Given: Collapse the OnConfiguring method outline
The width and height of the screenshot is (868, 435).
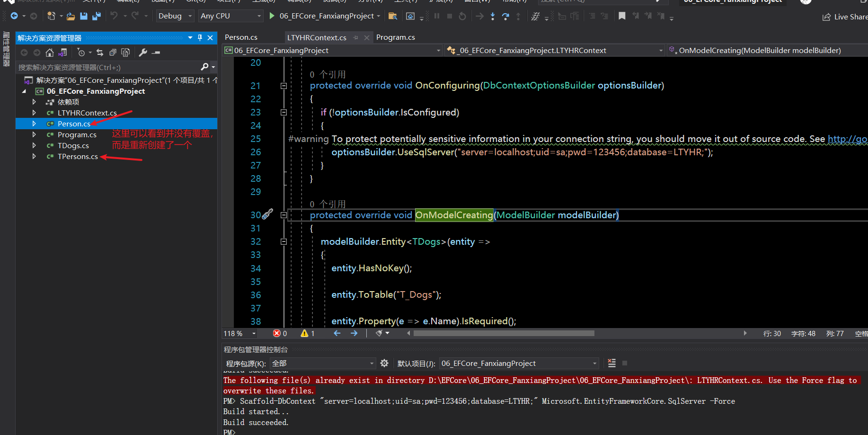Looking at the screenshot, I should (283, 86).
